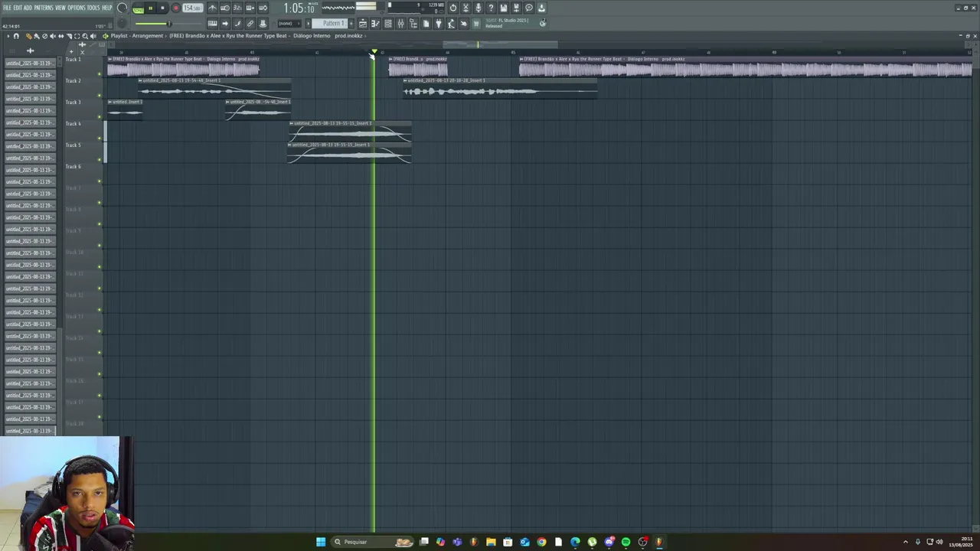Screen dimensions: 980x551
Task: Open the browser view icon
Action: [x=413, y=24]
